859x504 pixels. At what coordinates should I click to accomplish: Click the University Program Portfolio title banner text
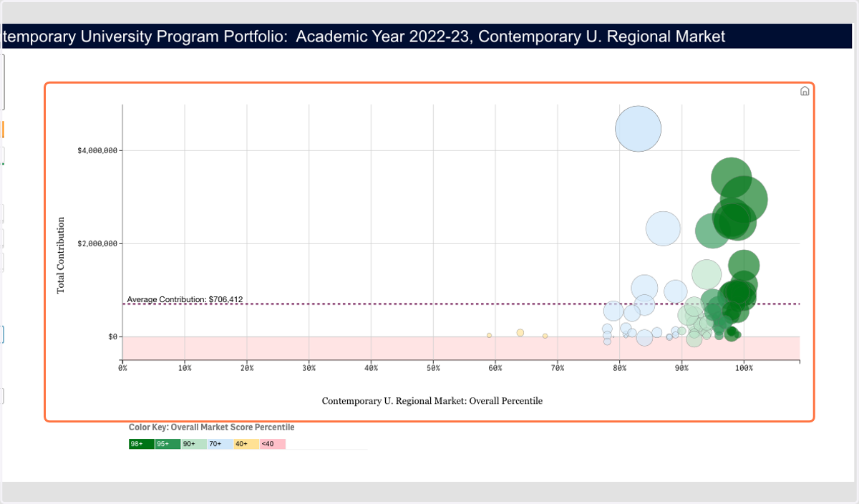click(x=364, y=37)
